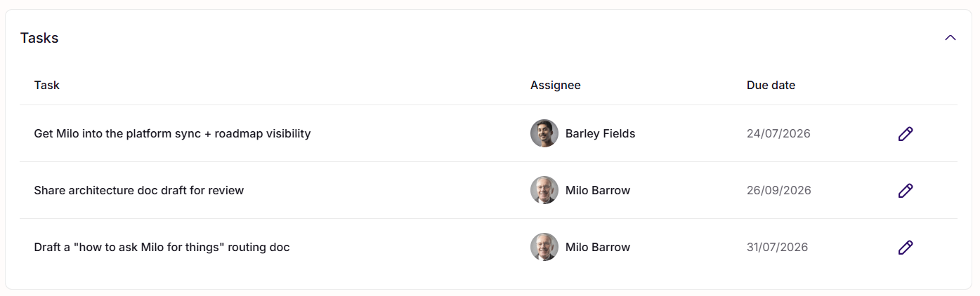Select Milo Barrow name in routing doc row
Viewport: 980px width, 296px height.
(598, 247)
